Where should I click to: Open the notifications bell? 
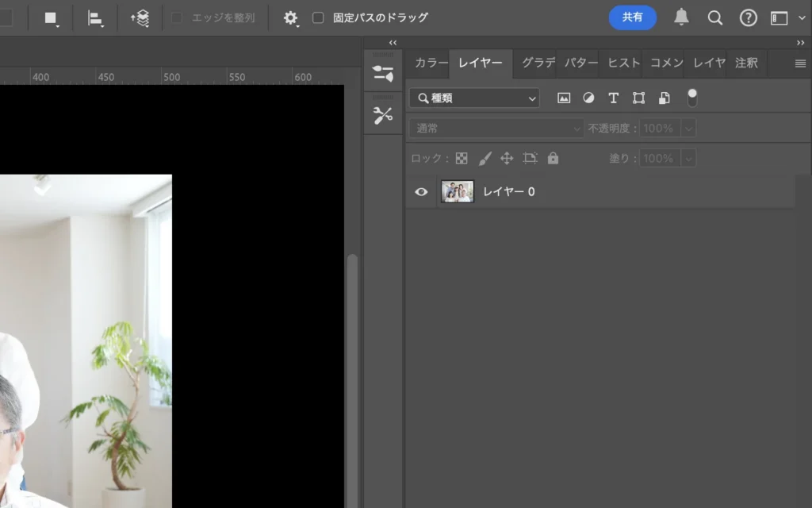click(x=681, y=17)
